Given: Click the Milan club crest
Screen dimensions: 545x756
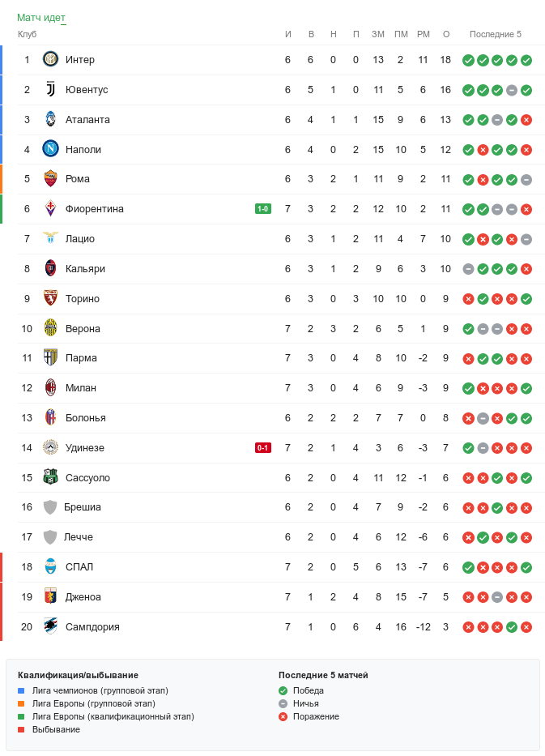Looking at the screenshot, I should click(50, 388).
